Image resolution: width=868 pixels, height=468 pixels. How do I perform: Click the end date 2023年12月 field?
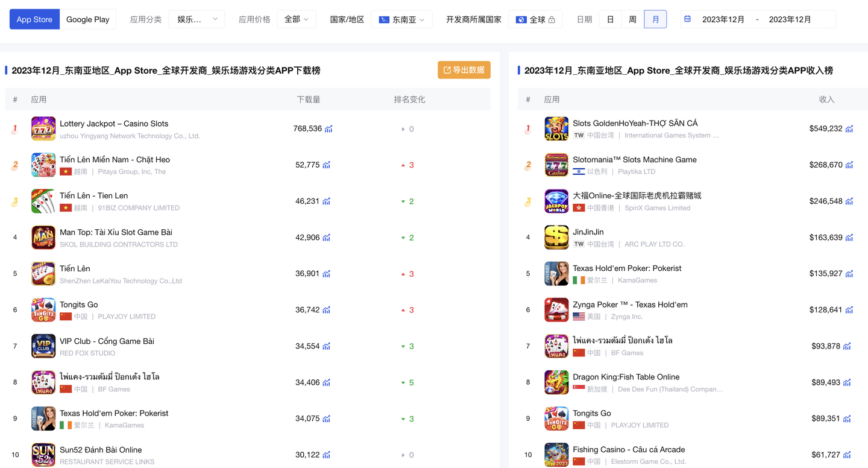790,19
